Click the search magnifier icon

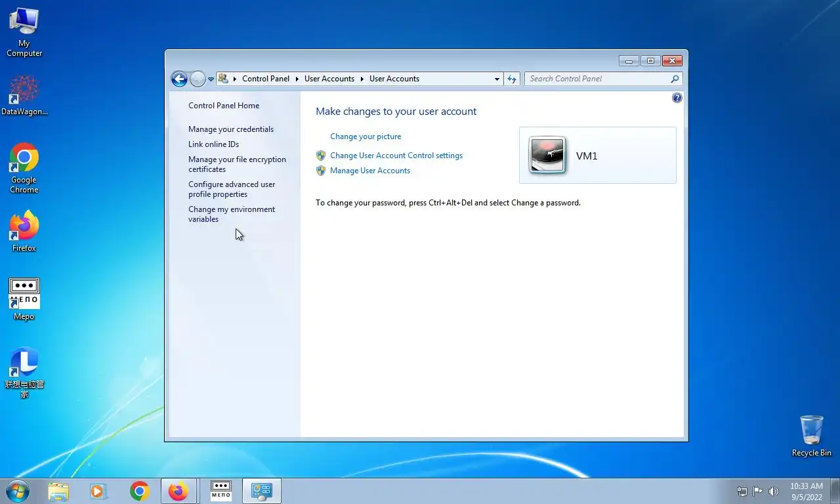(x=675, y=79)
